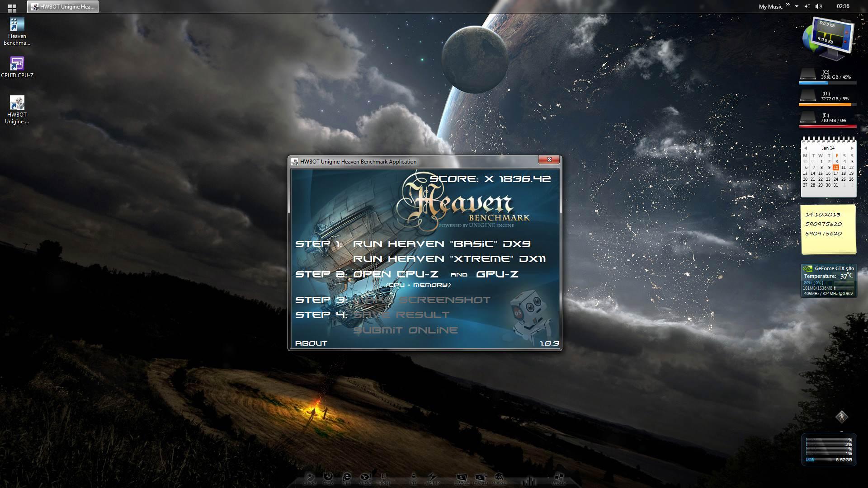The image size is (868, 488).
Task: Select day 17 in calendar gadget
Action: point(835,174)
